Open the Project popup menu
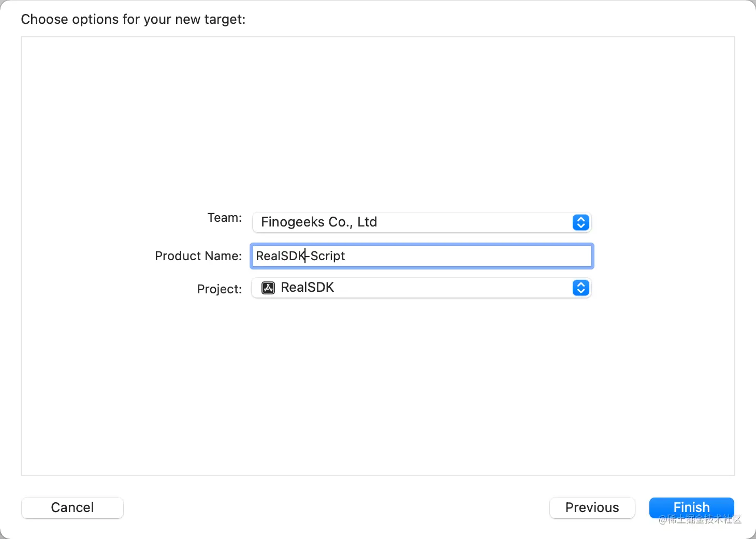 pos(420,288)
